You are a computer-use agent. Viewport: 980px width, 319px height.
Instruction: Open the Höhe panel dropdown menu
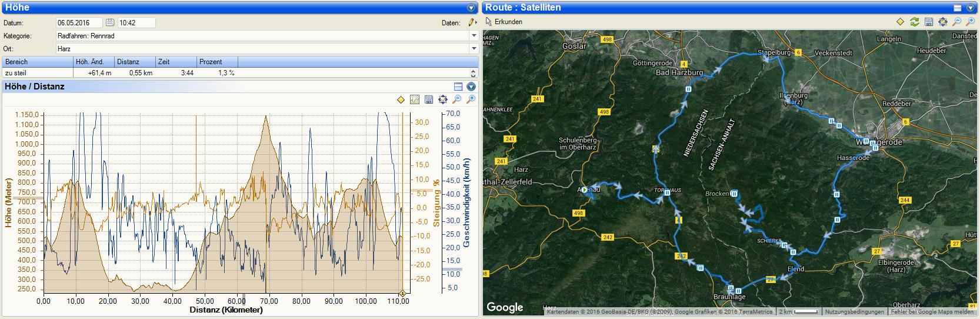tap(471, 8)
